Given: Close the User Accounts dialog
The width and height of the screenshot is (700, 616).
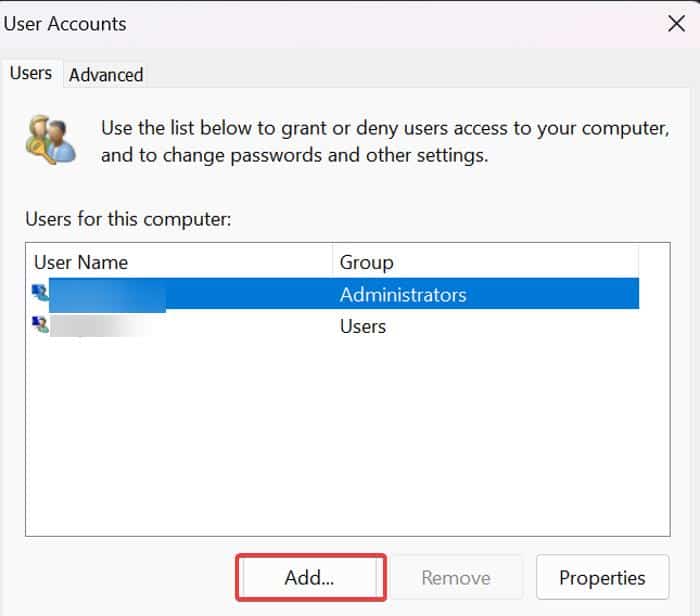Looking at the screenshot, I should pyautogui.click(x=676, y=23).
